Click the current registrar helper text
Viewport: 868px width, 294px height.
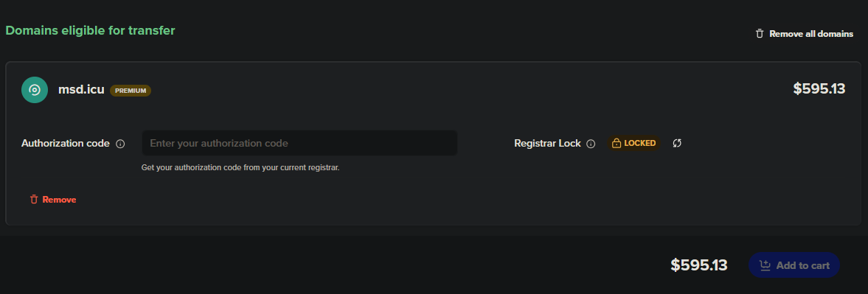pos(240,167)
